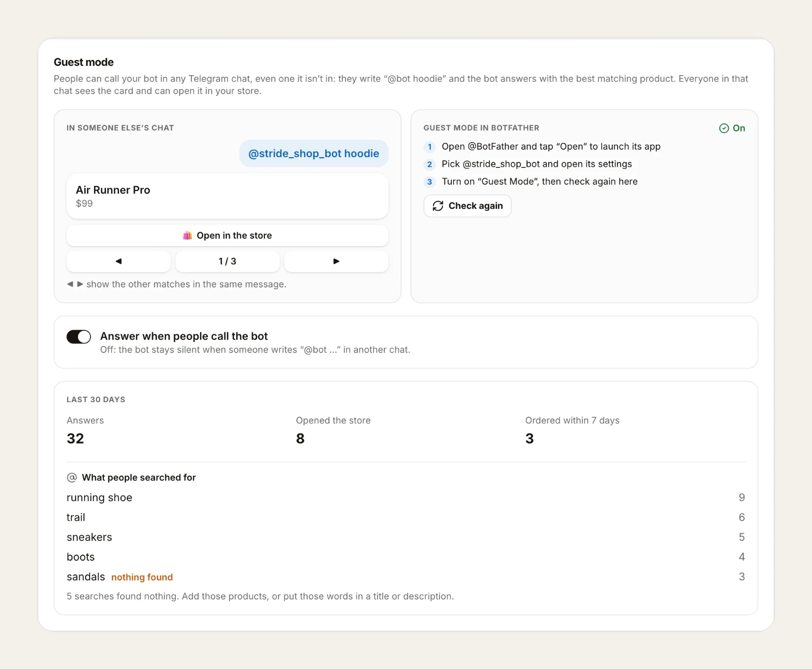Select the sneakers search row
This screenshot has height=669, width=812.
[x=406, y=537]
